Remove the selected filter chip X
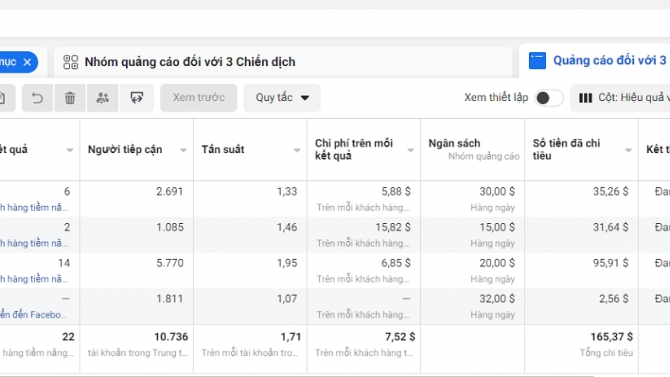Viewport: 670px width, 377px height. (x=27, y=62)
